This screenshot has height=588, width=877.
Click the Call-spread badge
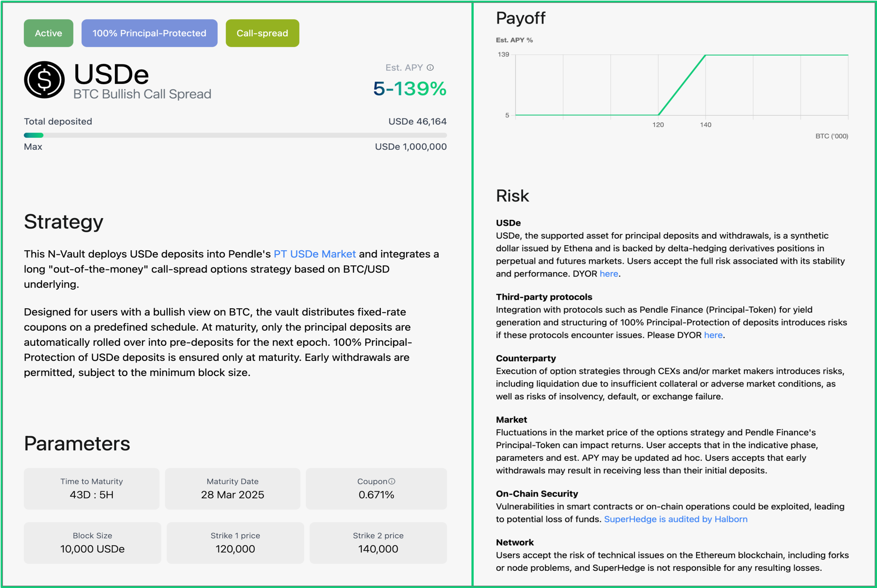(x=262, y=33)
